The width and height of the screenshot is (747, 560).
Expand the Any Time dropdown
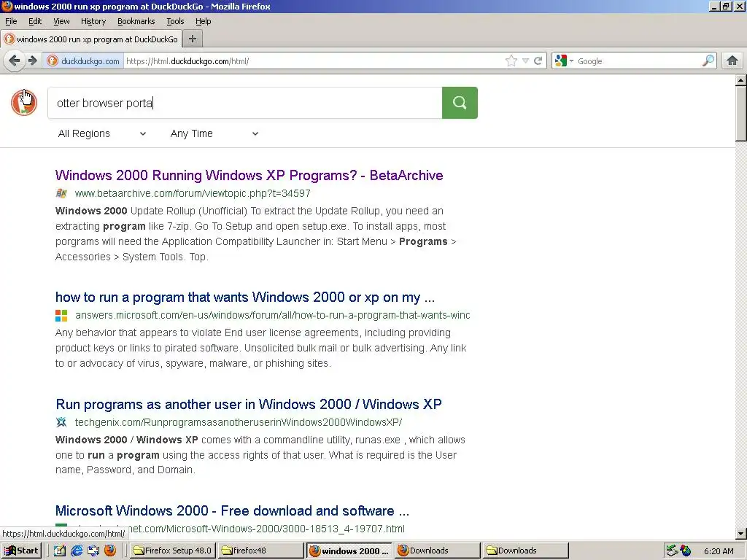click(214, 134)
